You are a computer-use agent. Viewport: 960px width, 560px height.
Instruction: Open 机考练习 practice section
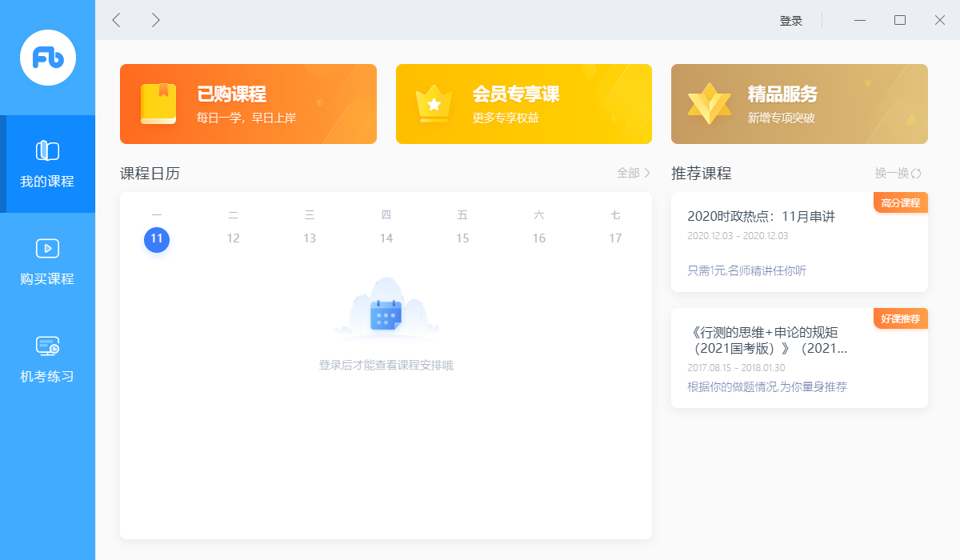(x=47, y=360)
